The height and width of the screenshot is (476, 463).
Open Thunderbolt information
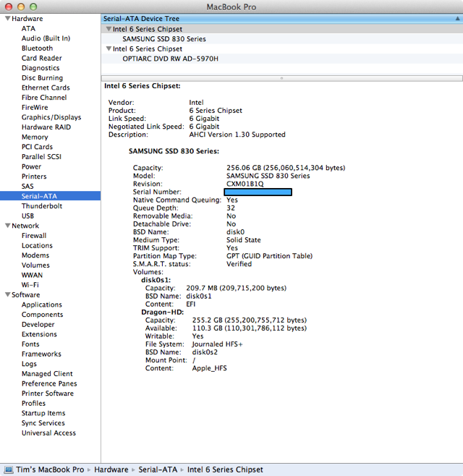(42, 206)
